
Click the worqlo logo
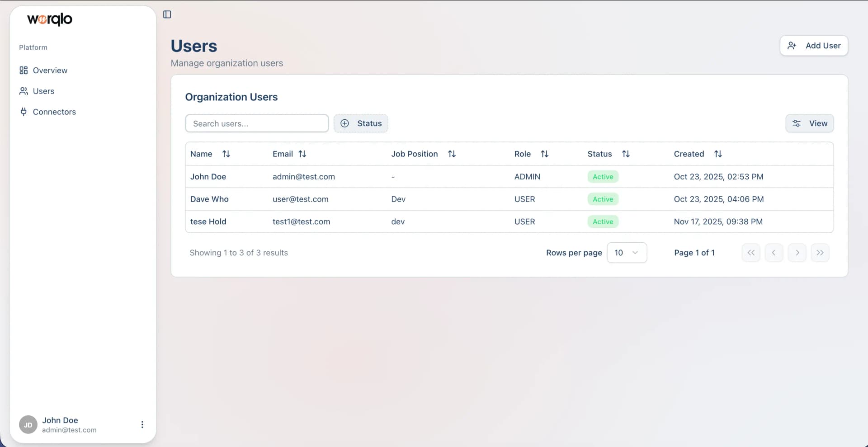pos(49,19)
